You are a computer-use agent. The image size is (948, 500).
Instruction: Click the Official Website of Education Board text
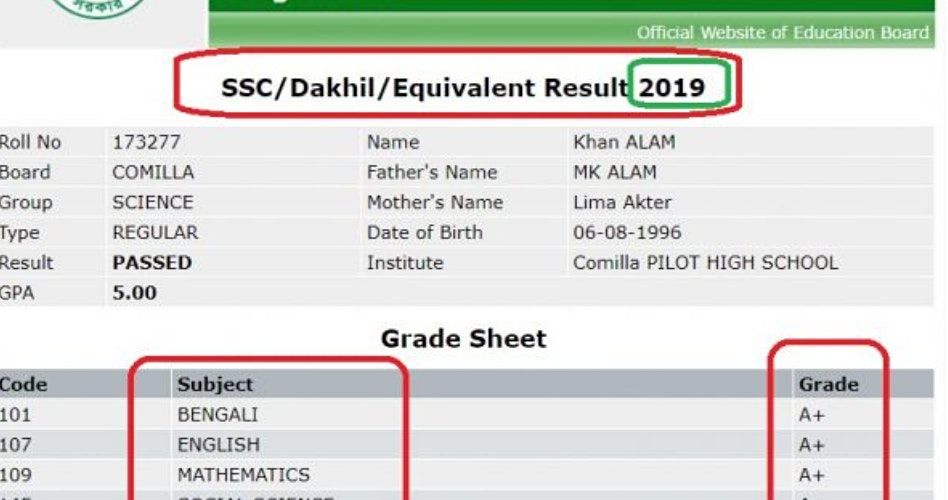pyautogui.click(x=782, y=33)
